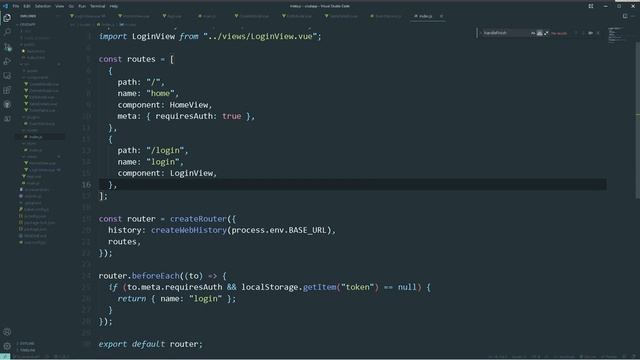Open the Run menu
Viewport: 640px width, 360px height.
tap(82, 6)
